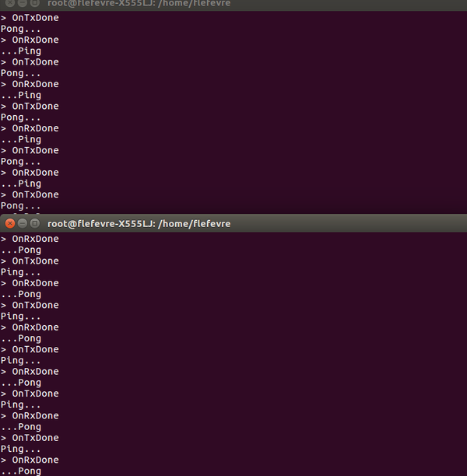Click last 'Ping...' line in lower terminal
The height and width of the screenshot is (476, 467).
pos(21,449)
